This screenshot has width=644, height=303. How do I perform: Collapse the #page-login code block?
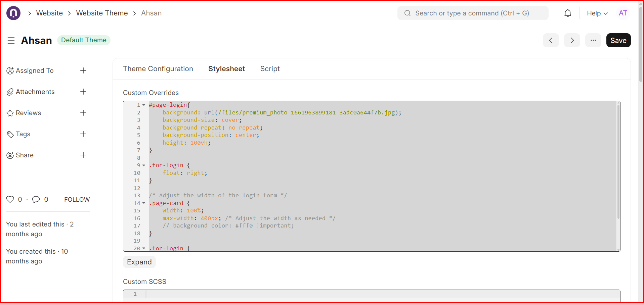144,105
